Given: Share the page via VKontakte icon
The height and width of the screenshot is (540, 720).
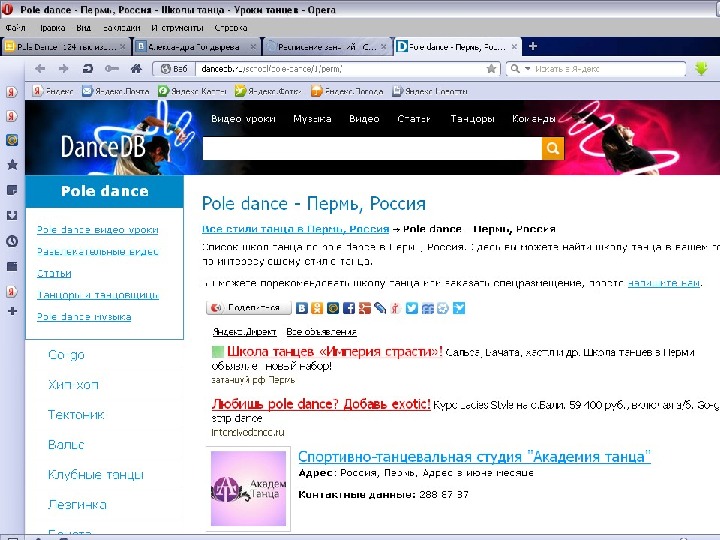Looking at the screenshot, I should pyautogui.click(x=302, y=308).
